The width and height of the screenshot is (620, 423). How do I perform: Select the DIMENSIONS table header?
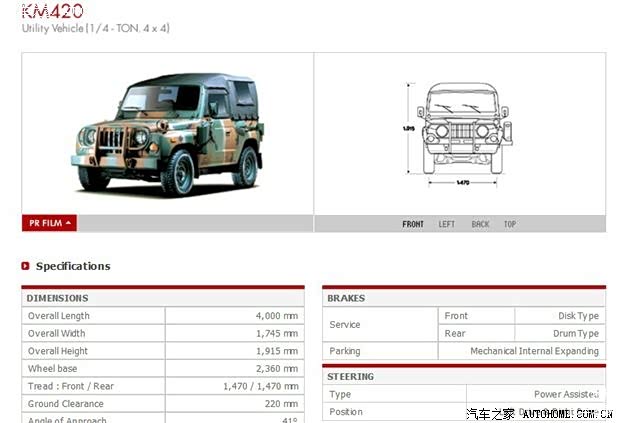pyautogui.click(x=57, y=298)
